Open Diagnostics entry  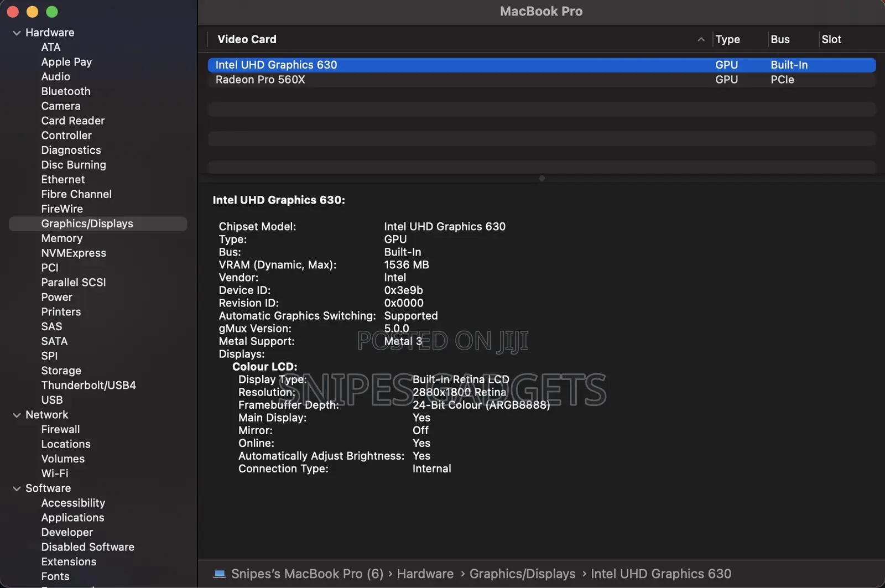click(71, 150)
